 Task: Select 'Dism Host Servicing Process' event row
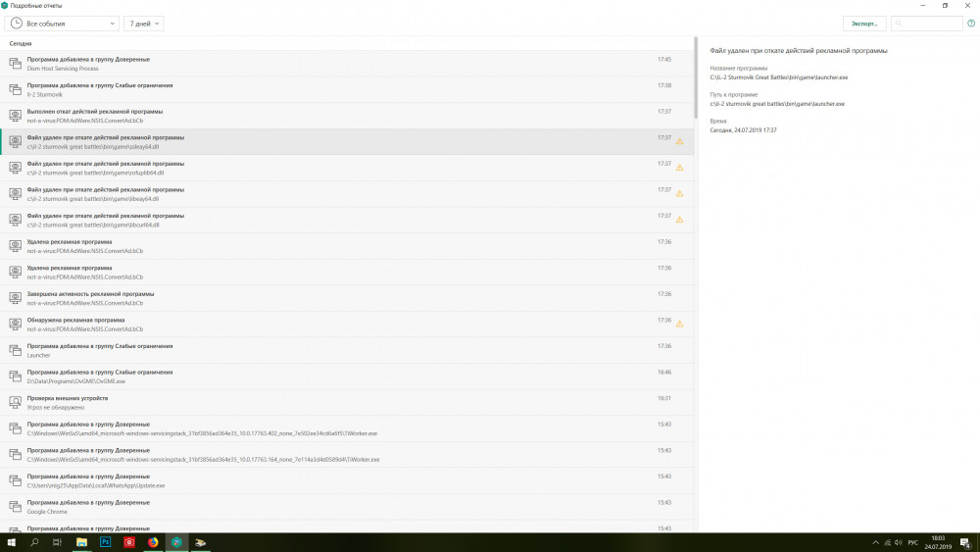coord(347,64)
